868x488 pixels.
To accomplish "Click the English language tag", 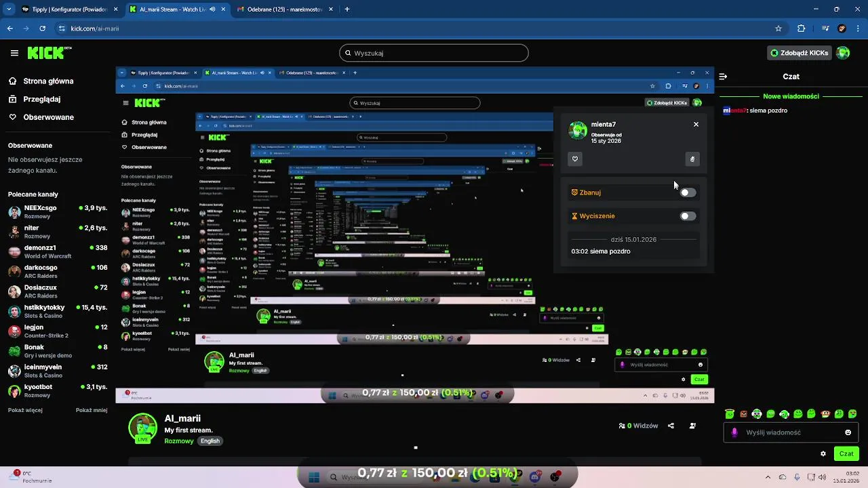I will [210, 441].
